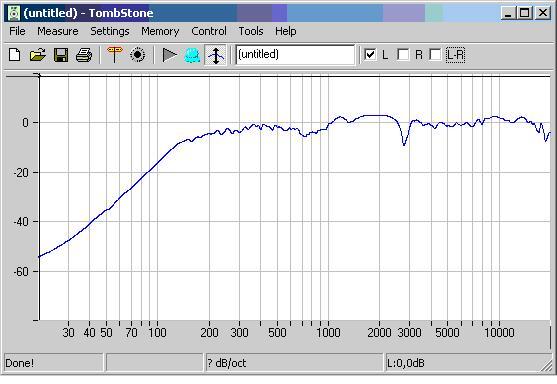Screen dimensions: 557x384
Task: Uncheck the L channel checkbox
Action: coord(370,55)
